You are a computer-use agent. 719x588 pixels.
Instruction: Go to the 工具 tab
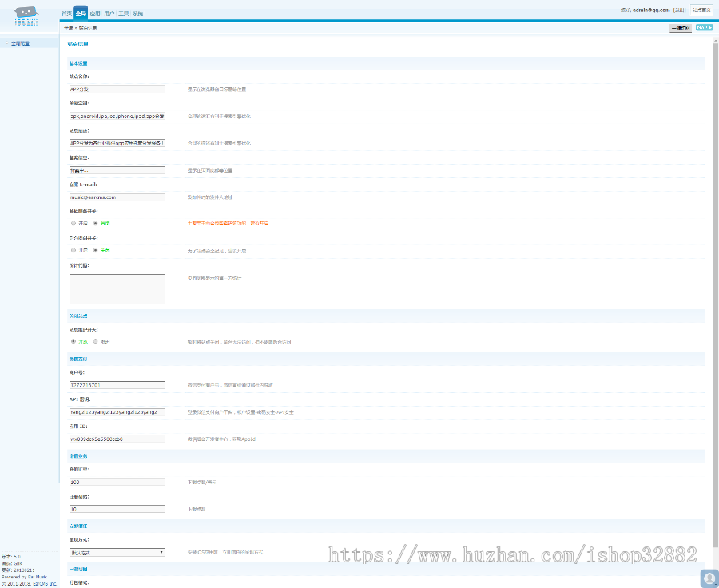[123, 14]
